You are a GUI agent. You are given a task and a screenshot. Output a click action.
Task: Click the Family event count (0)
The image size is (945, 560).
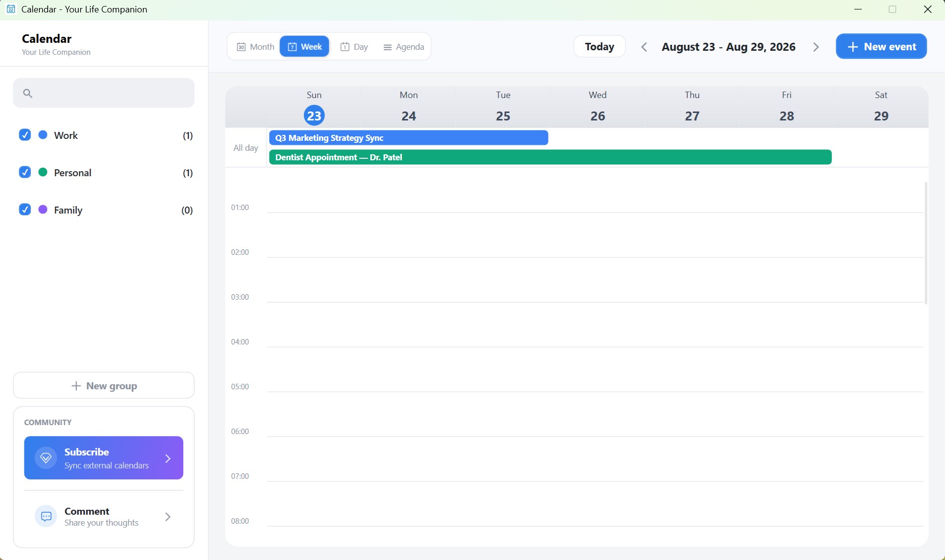tap(187, 210)
